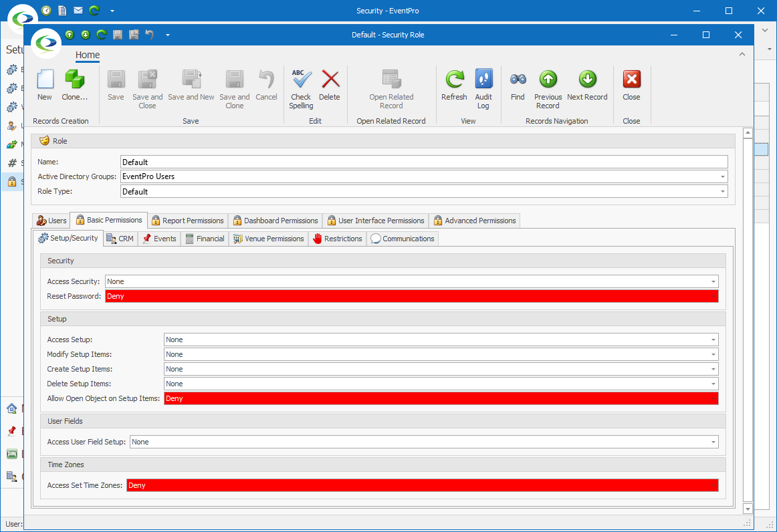Select the Setup/Security sub-tab
The width and height of the screenshot is (777, 532).
click(x=68, y=238)
